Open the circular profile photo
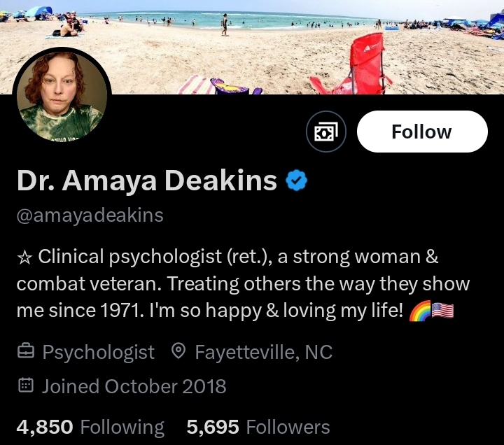This screenshot has height=445, width=504. click(62, 94)
